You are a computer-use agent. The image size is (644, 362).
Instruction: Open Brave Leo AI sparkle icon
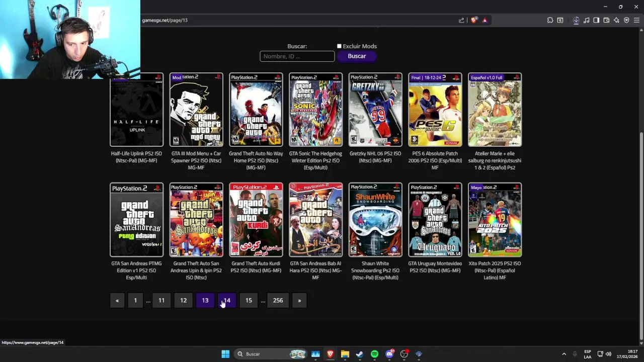(x=616, y=20)
